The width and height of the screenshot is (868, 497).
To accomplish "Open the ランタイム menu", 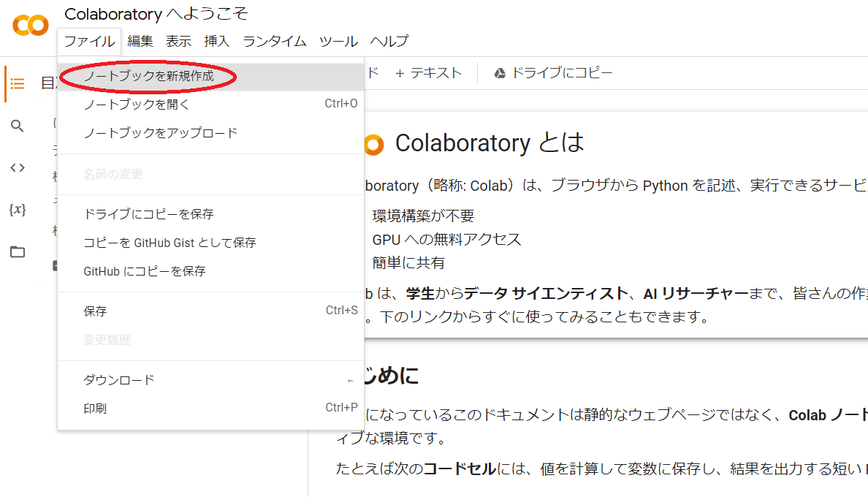I will point(275,42).
